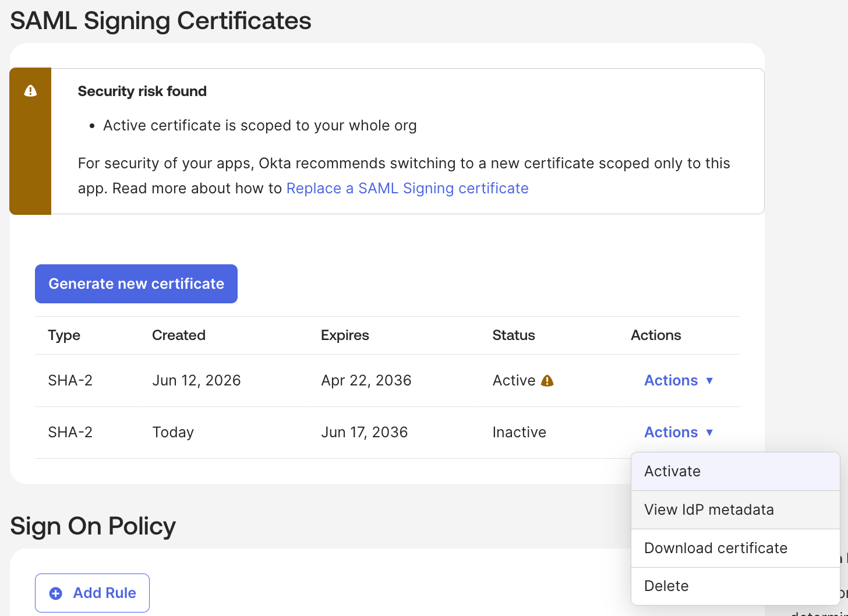
Task: Click the warning icon beside Active status
Action: pyautogui.click(x=547, y=381)
